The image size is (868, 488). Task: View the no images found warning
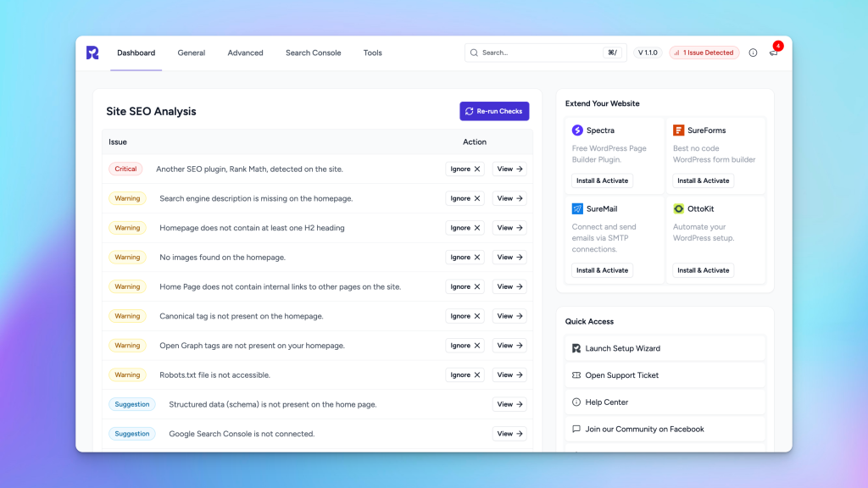509,258
